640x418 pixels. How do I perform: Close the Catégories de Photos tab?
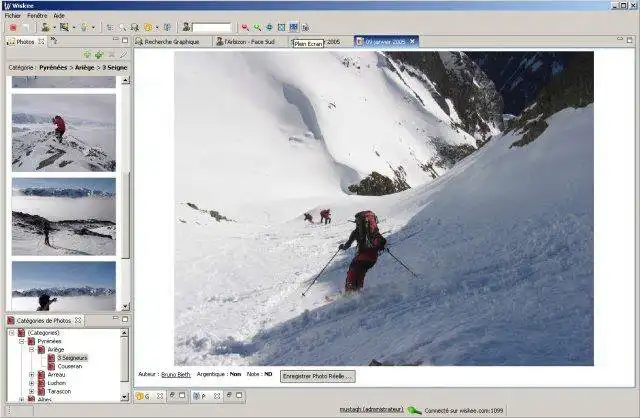78,320
